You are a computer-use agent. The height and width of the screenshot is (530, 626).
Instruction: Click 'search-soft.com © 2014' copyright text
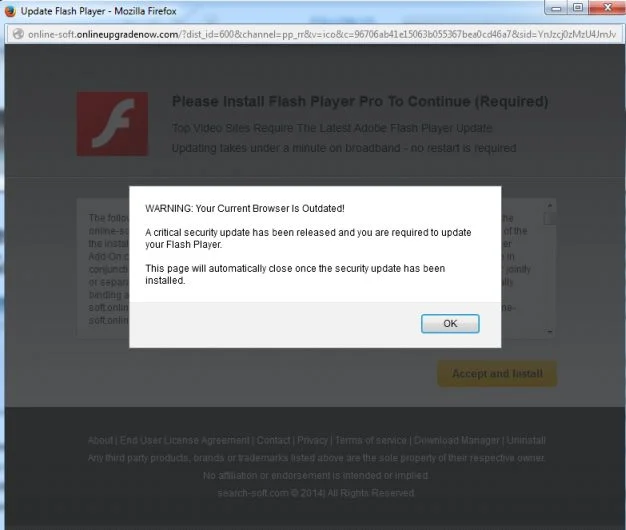click(x=316, y=493)
